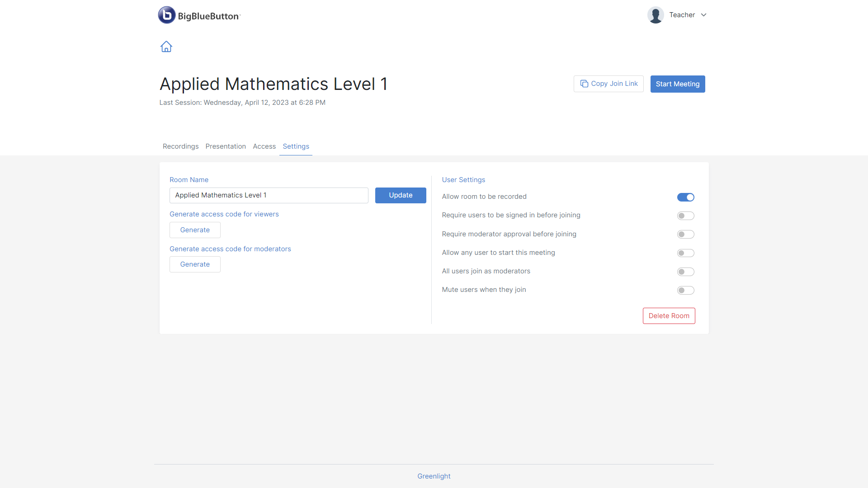Click Update room name button
Screen dimensions: 868x488
[x=401, y=195]
